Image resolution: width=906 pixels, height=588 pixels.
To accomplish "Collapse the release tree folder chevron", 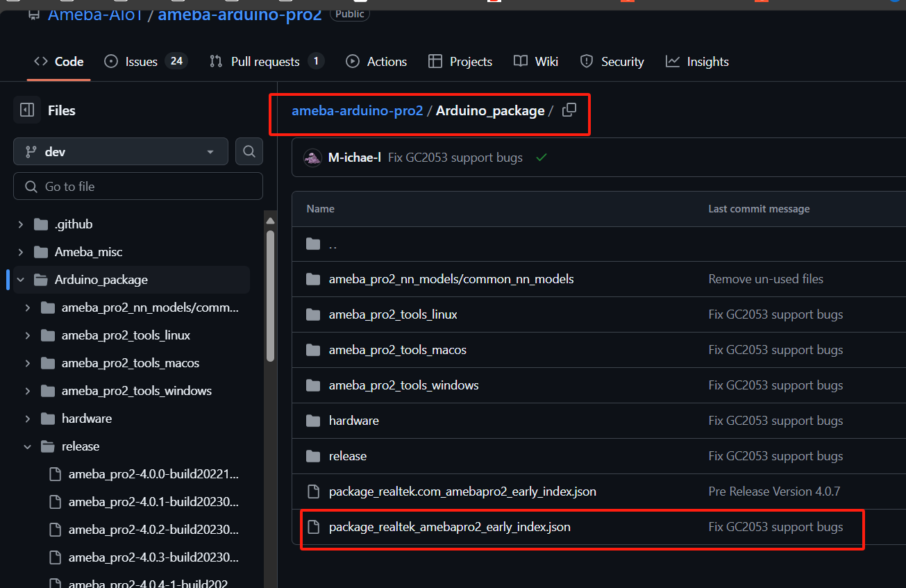I will pos(28,446).
